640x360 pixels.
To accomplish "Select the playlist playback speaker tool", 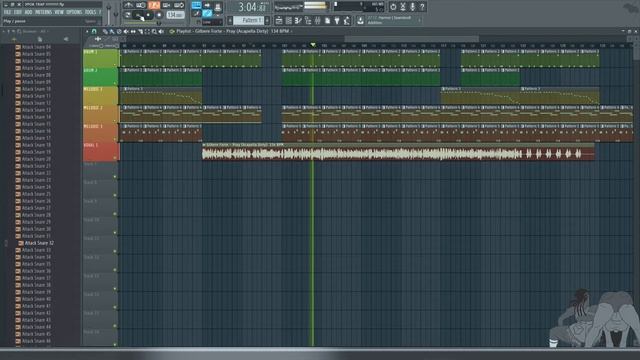I will coord(161,31).
